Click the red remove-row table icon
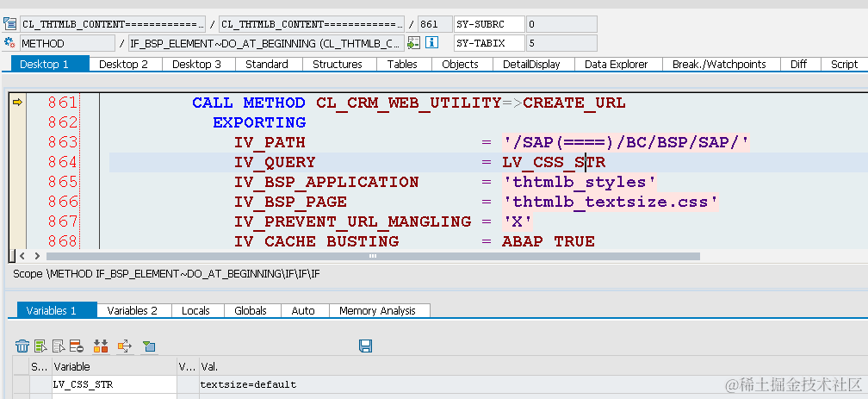The height and width of the screenshot is (399, 868). click(77, 346)
